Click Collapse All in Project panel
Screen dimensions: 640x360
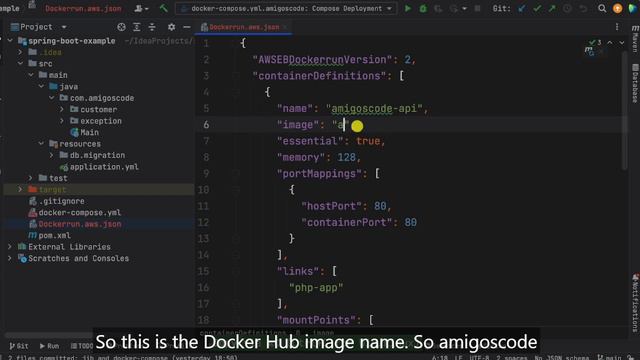click(152, 27)
